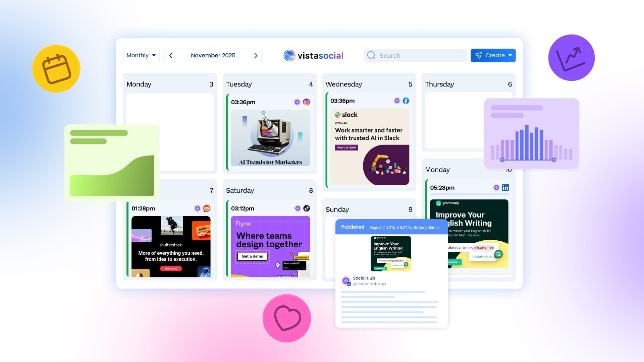Click the Vista Social logo
The width and height of the screenshot is (644, 362).
click(313, 55)
